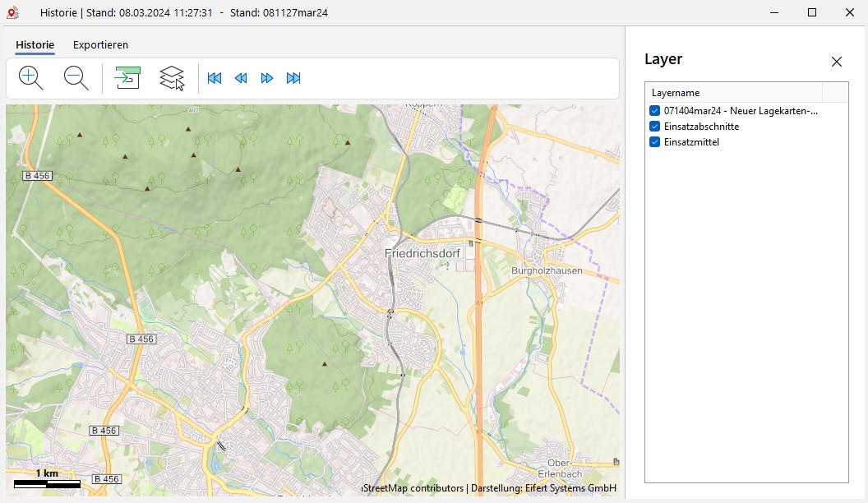Maximize the Historie window
The height and width of the screenshot is (503, 868).
811,12
